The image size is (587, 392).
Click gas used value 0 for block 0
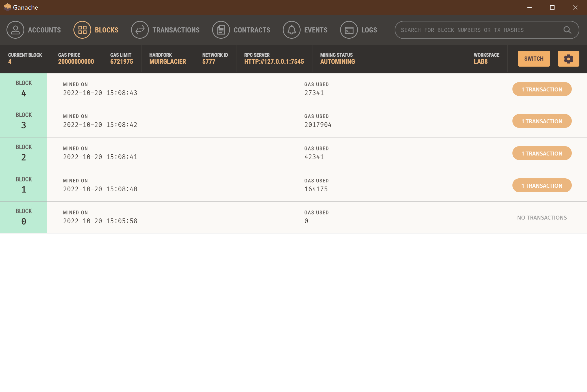point(306,221)
